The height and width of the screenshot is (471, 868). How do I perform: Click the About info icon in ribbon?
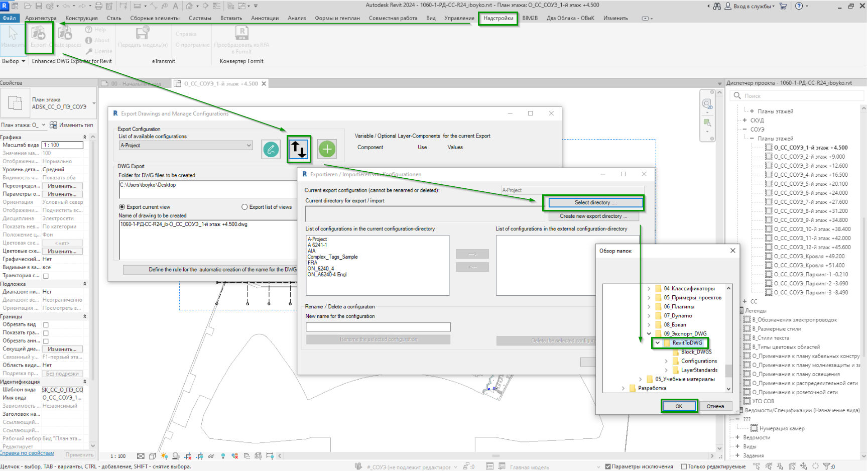(x=89, y=40)
